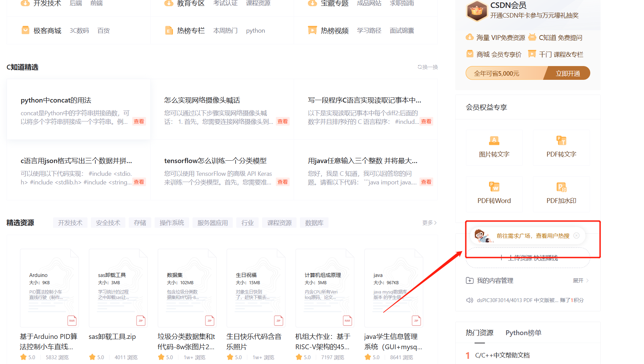Expand 我的内容管理 with 展开
644x364 pixels.
tap(581, 280)
